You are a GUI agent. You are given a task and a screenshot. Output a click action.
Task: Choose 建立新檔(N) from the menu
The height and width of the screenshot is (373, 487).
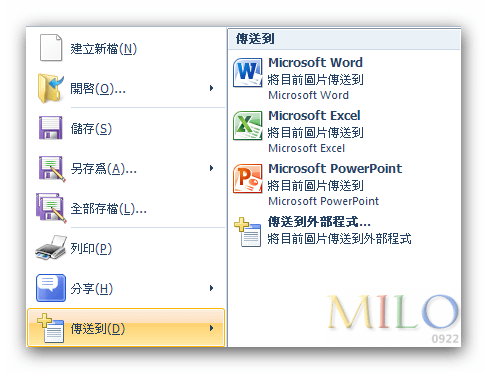[126, 48]
